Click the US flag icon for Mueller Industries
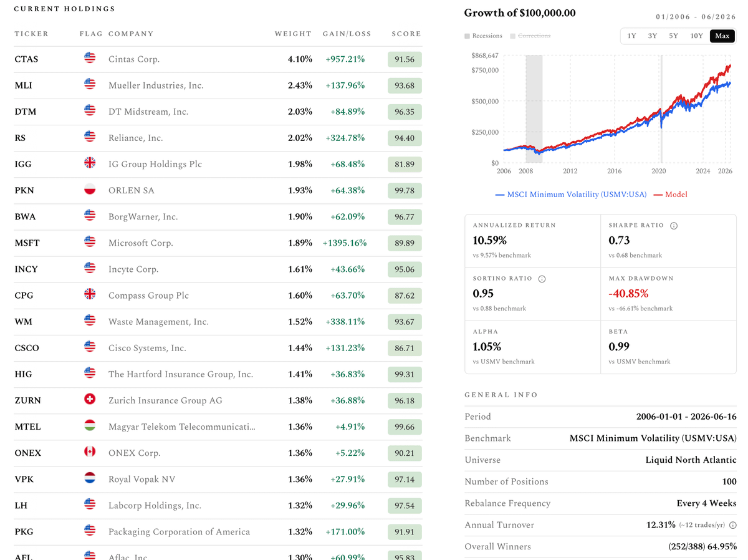This screenshot has width=748, height=560. coord(90,84)
